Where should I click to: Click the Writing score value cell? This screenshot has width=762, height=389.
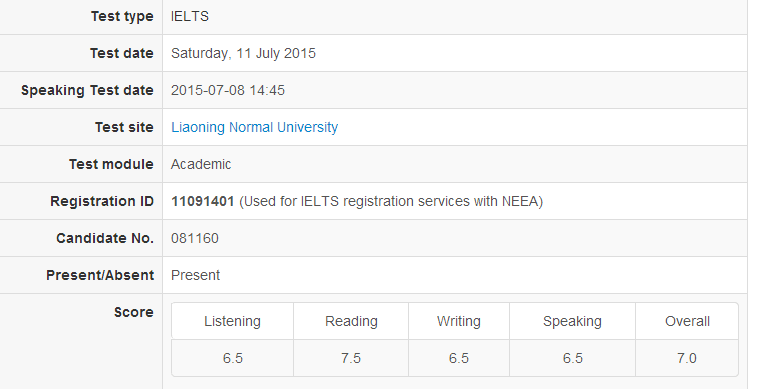point(459,358)
